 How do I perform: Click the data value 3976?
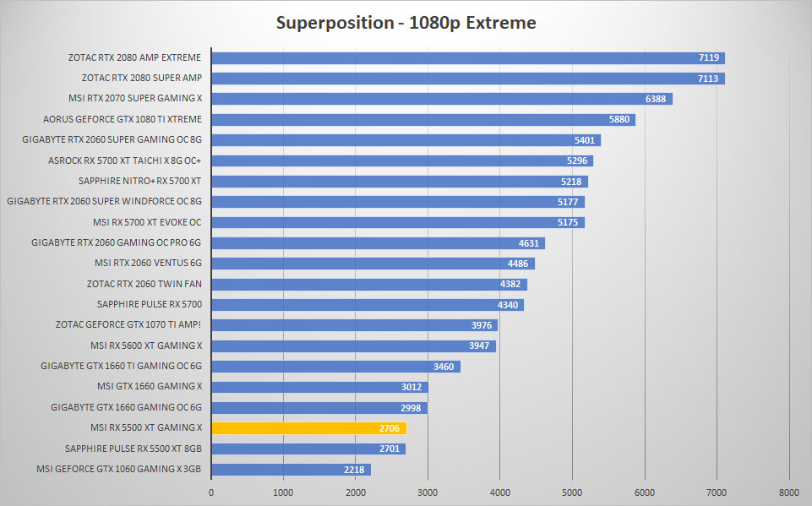(x=482, y=325)
